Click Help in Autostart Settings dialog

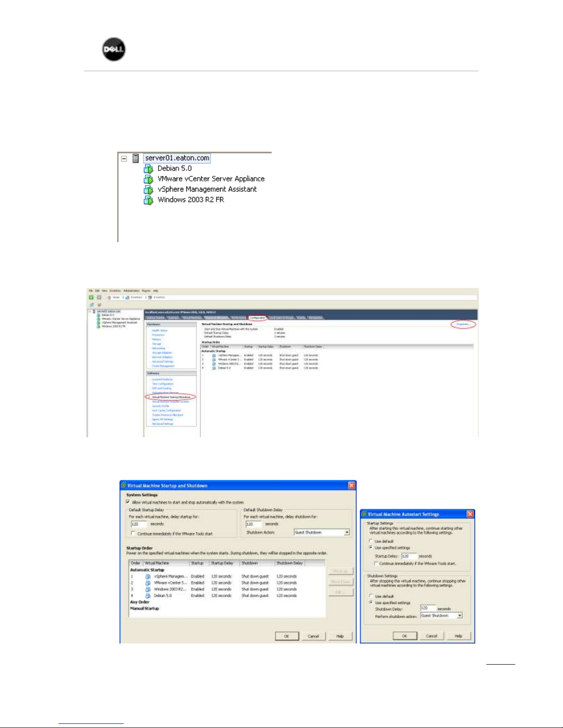tap(459, 636)
